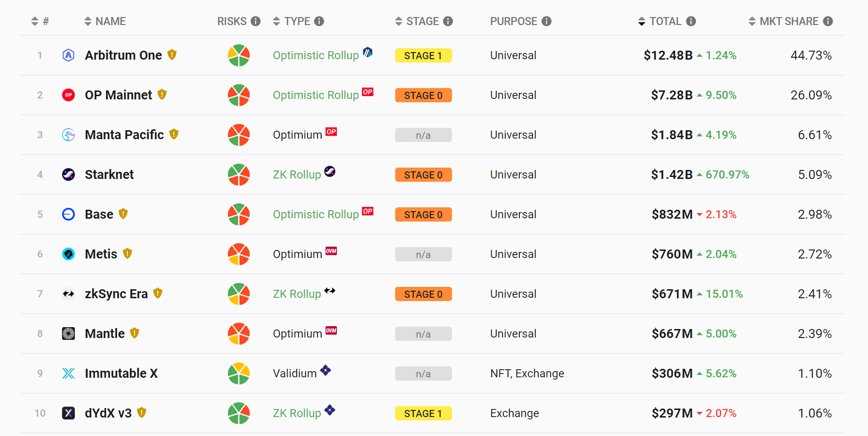Click the info icon beside RISKS header
This screenshot has height=436, width=868.
256,21
